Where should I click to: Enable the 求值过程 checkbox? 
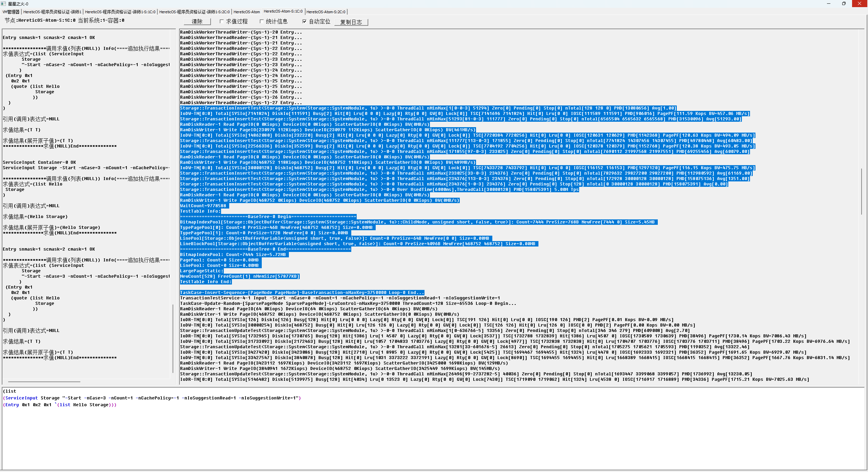pyautogui.click(x=222, y=21)
